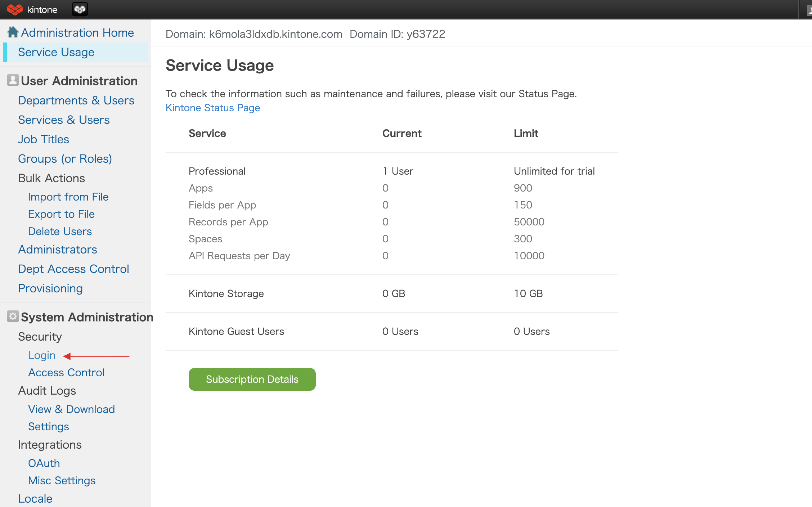
Task: Click the Current column header
Action: [402, 133]
